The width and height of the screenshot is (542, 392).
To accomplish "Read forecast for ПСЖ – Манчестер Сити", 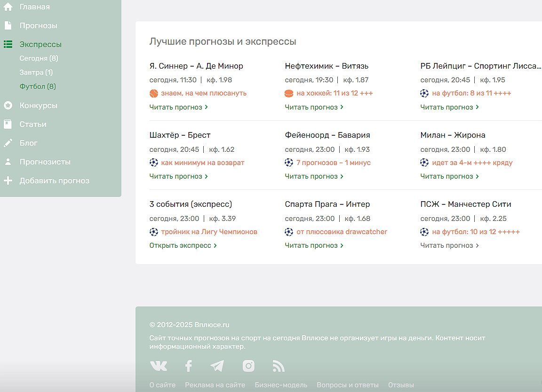I will [x=450, y=245].
